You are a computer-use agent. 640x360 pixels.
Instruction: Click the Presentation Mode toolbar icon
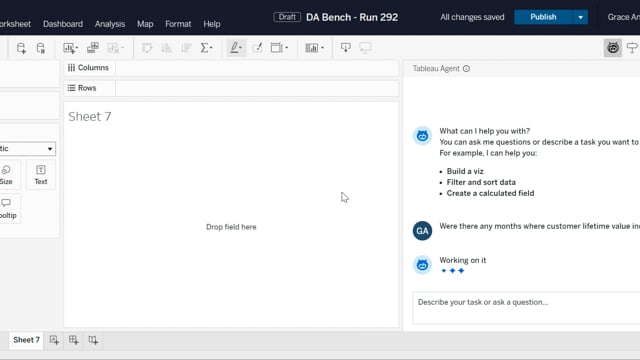coord(365,48)
